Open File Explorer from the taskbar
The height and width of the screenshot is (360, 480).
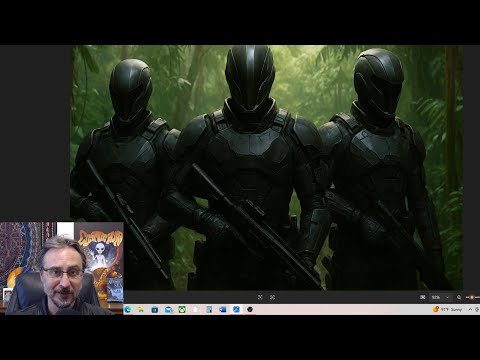(x=141, y=310)
